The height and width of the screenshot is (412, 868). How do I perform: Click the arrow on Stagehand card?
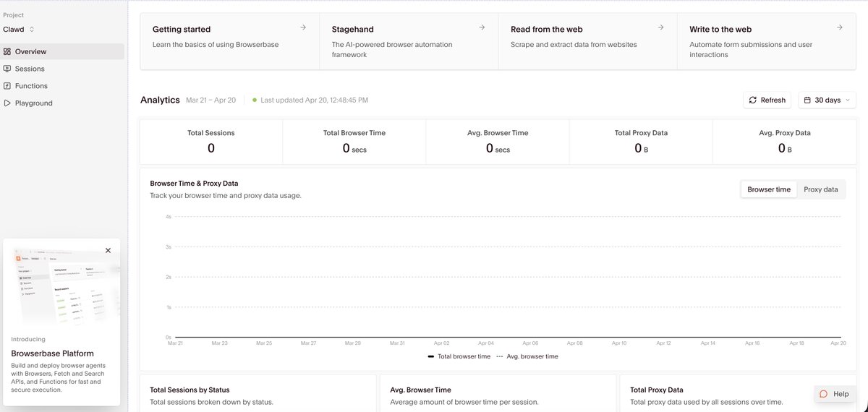(x=482, y=27)
